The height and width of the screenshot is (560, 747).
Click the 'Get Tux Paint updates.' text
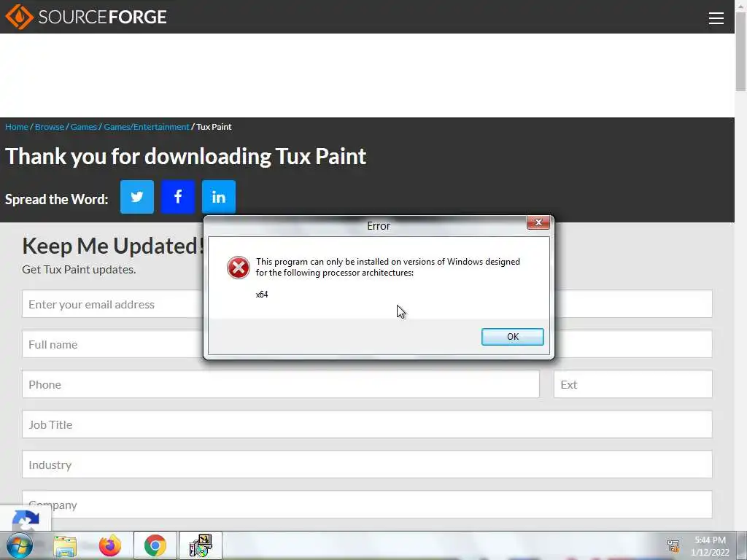point(79,270)
